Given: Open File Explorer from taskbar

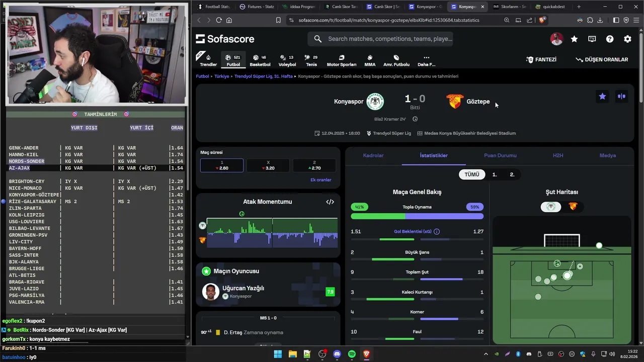Looking at the screenshot, I should tap(292, 354).
